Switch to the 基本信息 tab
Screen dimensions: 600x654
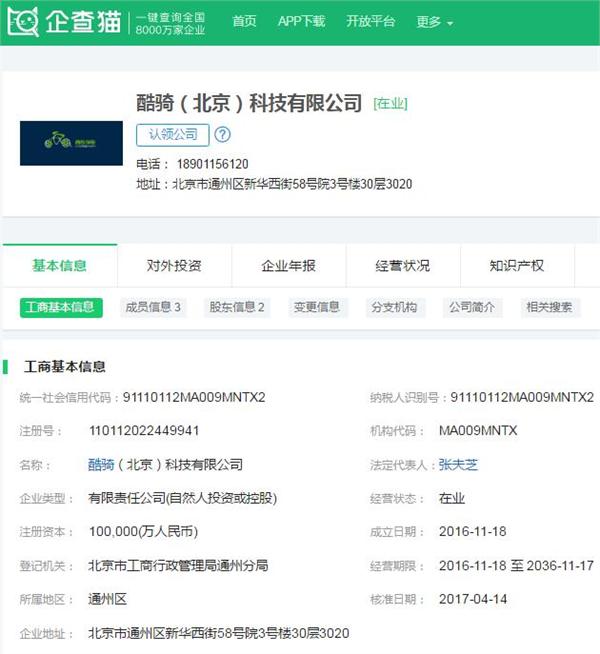click(x=60, y=266)
